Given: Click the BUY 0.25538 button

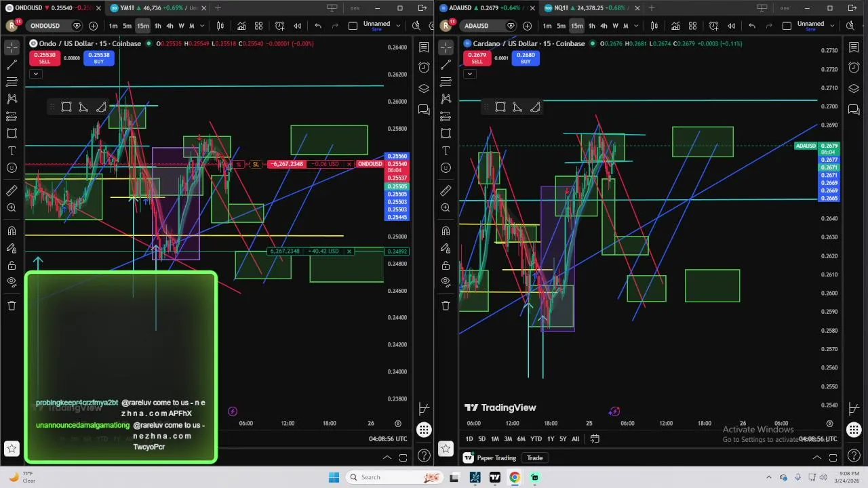Looking at the screenshot, I should pyautogui.click(x=99, y=58).
